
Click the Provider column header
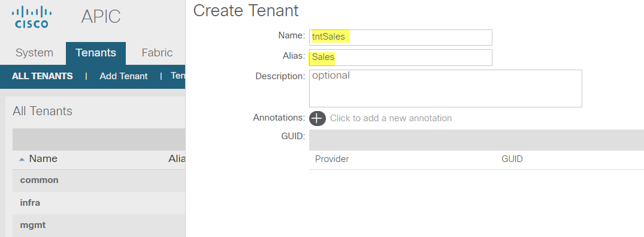pyautogui.click(x=332, y=159)
